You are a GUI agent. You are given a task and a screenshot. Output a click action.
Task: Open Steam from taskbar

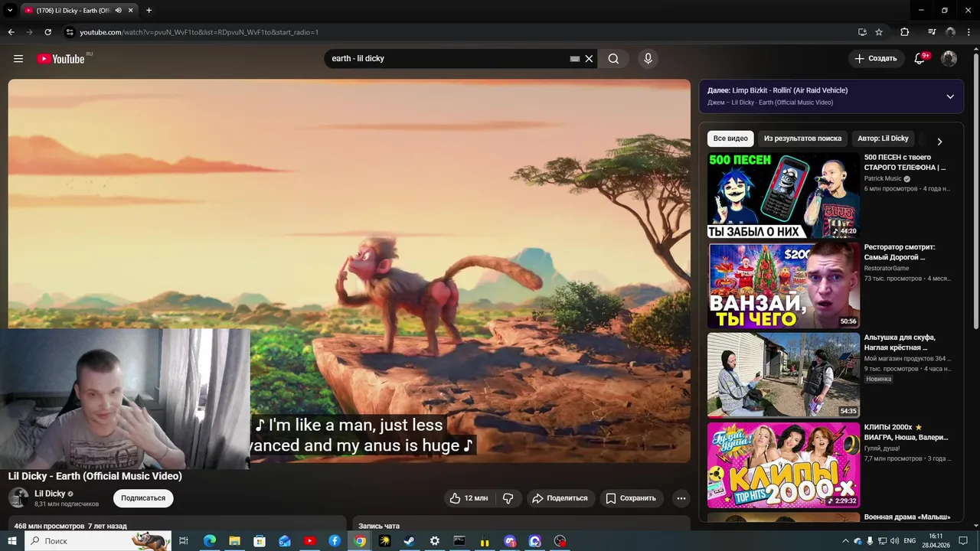410,541
